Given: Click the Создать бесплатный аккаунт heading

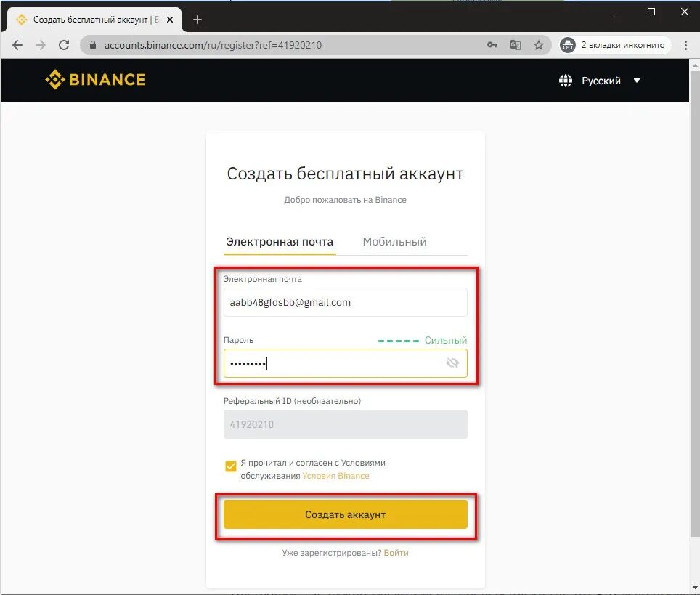Looking at the screenshot, I should tap(345, 174).
